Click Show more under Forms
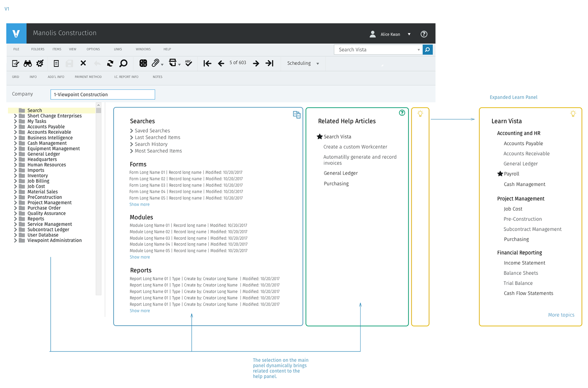 click(139, 204)
